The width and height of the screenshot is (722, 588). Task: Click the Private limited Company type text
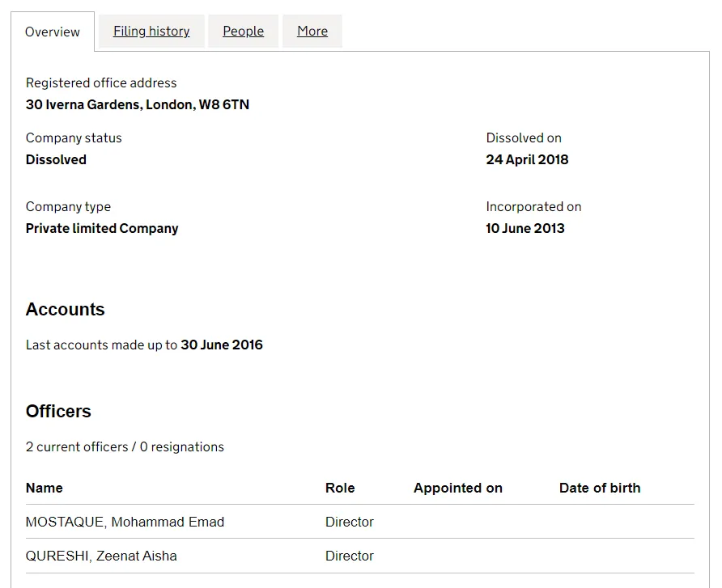point(102,228)
